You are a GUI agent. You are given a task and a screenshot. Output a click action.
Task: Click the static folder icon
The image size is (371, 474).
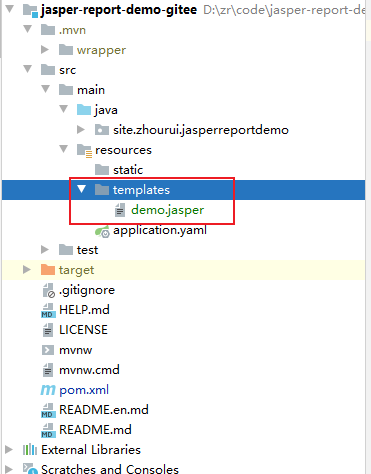pyautogui.click(x=102, y=170)
